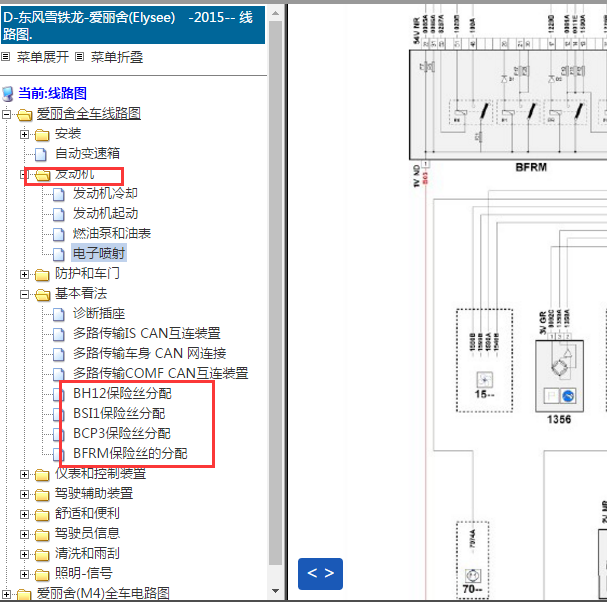Open the 自动变速箱 tree item

(87, 153)
